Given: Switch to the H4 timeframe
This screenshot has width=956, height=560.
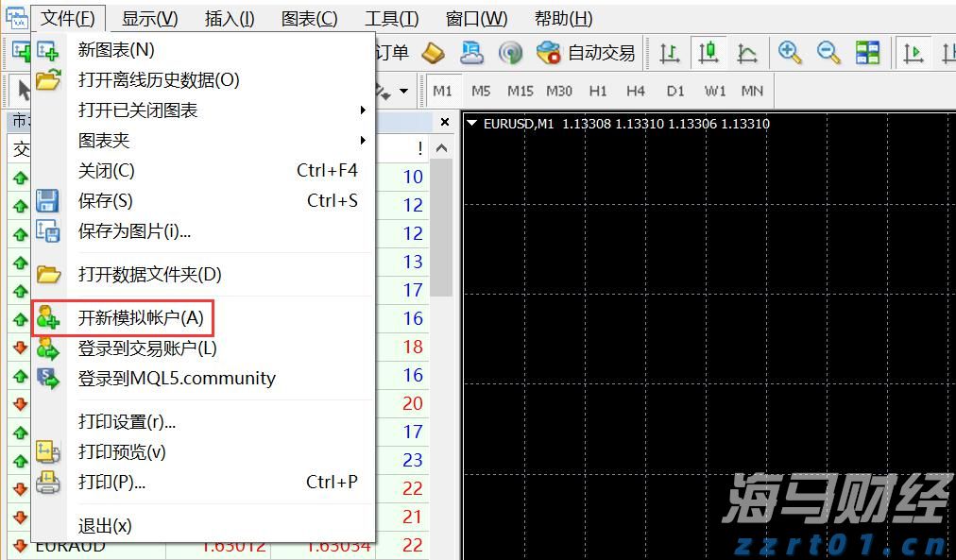Looking at the screenshot, I should tap(635, 91).
